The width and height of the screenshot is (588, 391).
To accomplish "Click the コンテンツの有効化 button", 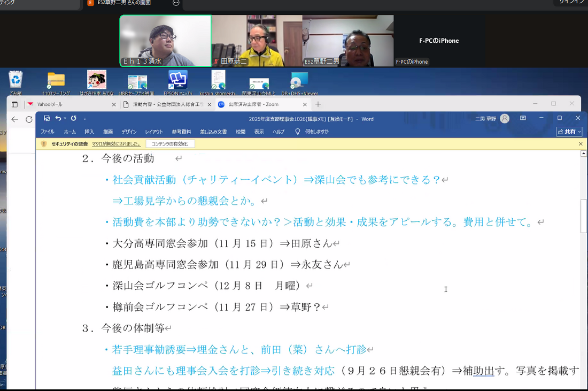I will (x=170, y=144).
